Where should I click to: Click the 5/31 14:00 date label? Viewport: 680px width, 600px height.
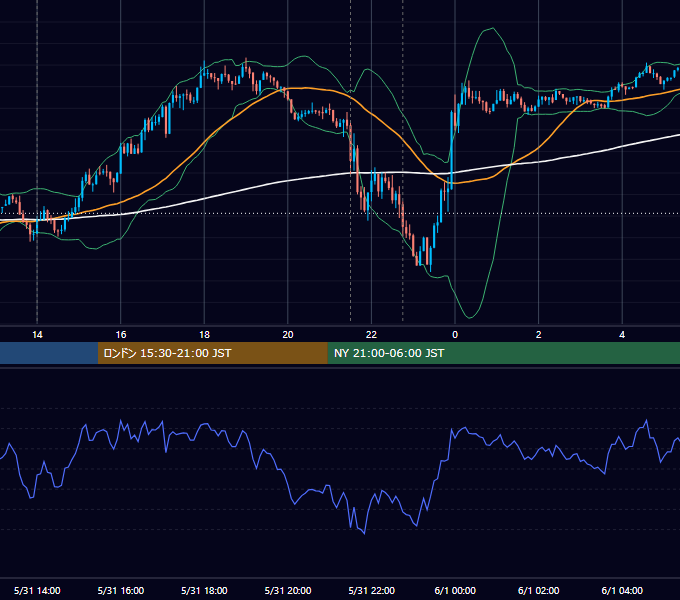tap(37, 590)
